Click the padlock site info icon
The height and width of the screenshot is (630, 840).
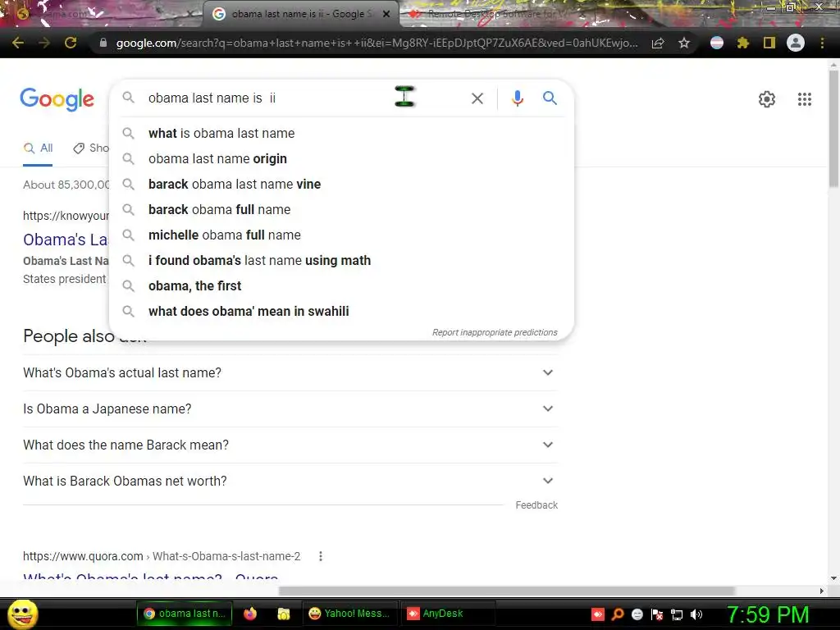[x=103, y=43]
